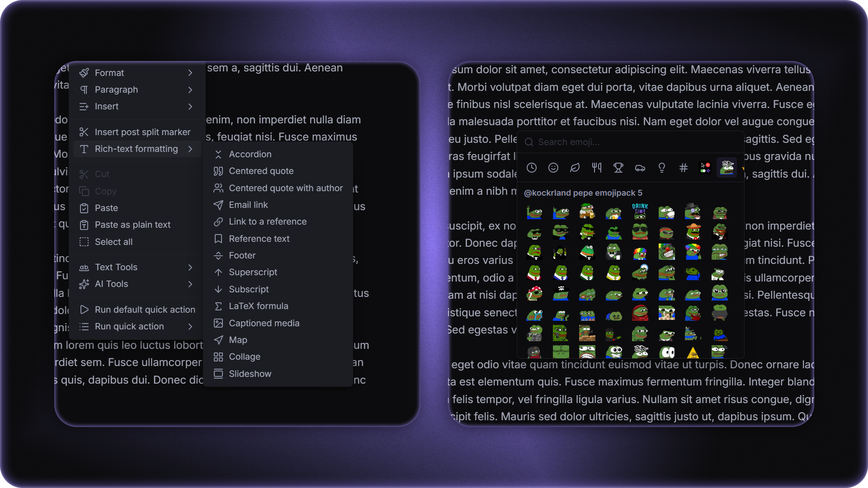Run default quick action
Image resolution: width=868 pixels, height=488 pixels.
[137, 310]
